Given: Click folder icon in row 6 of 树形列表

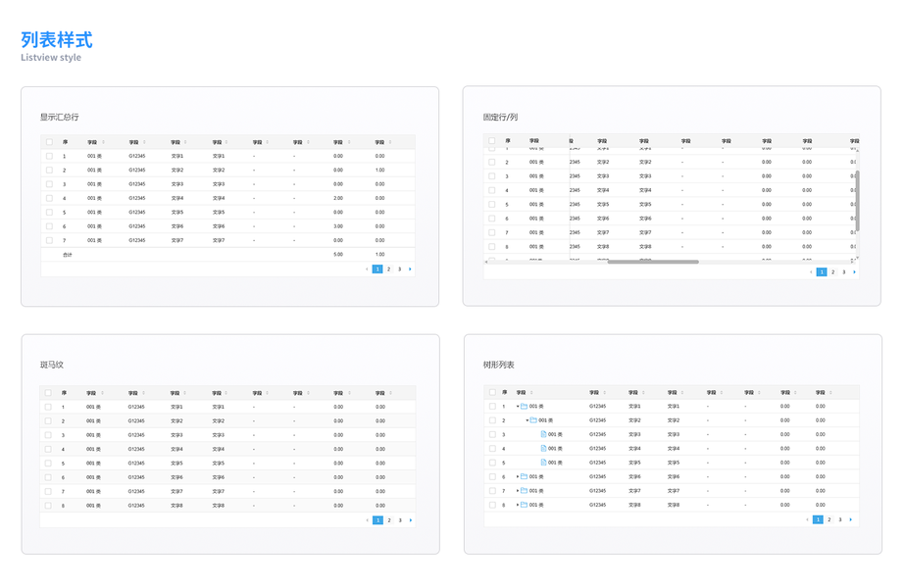Looking at the screenshot, I should point(524,476).
